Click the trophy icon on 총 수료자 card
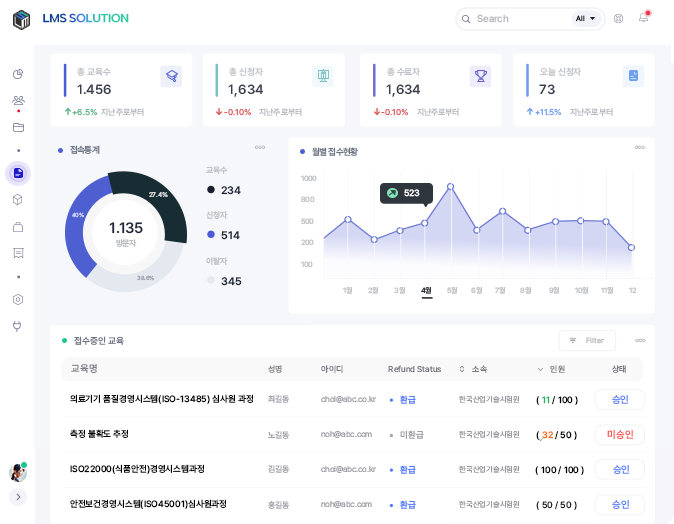The width and height of the screenshot is (674, 524). pos(481,76)
